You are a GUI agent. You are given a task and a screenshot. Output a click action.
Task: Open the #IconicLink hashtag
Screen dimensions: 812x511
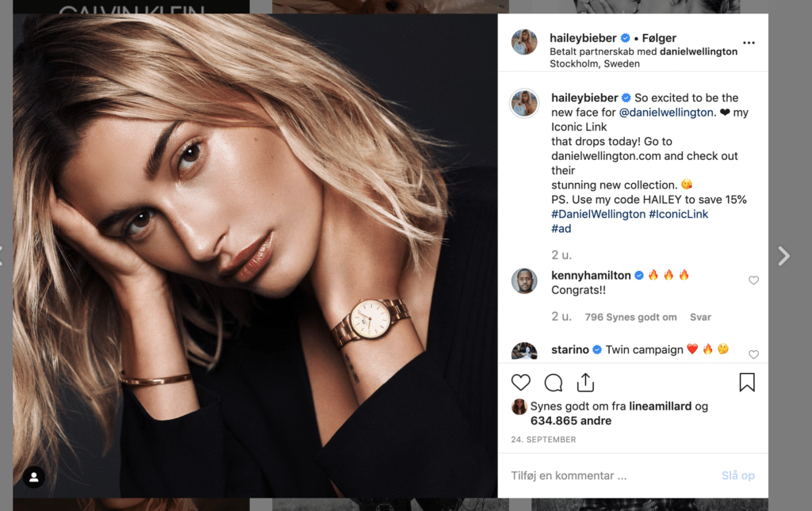click(x=678, y=214)
